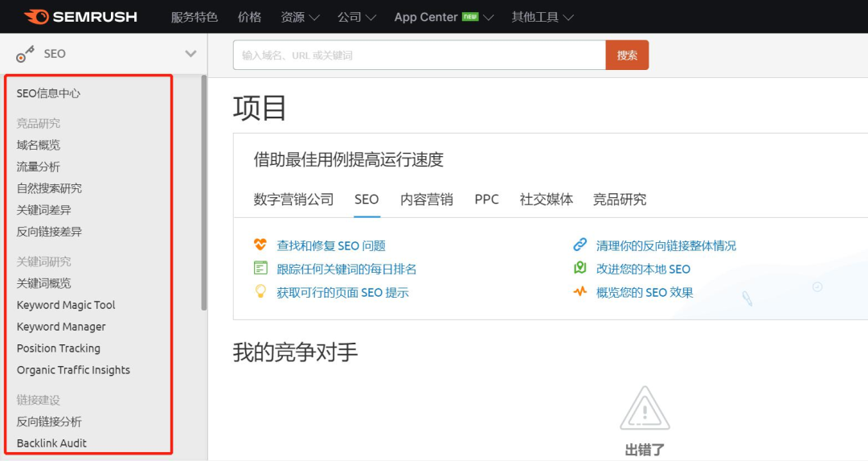The image size is (868, 461).
Task: Open Backlink Audit in sidebar
Action: click(x=51, y=442)
